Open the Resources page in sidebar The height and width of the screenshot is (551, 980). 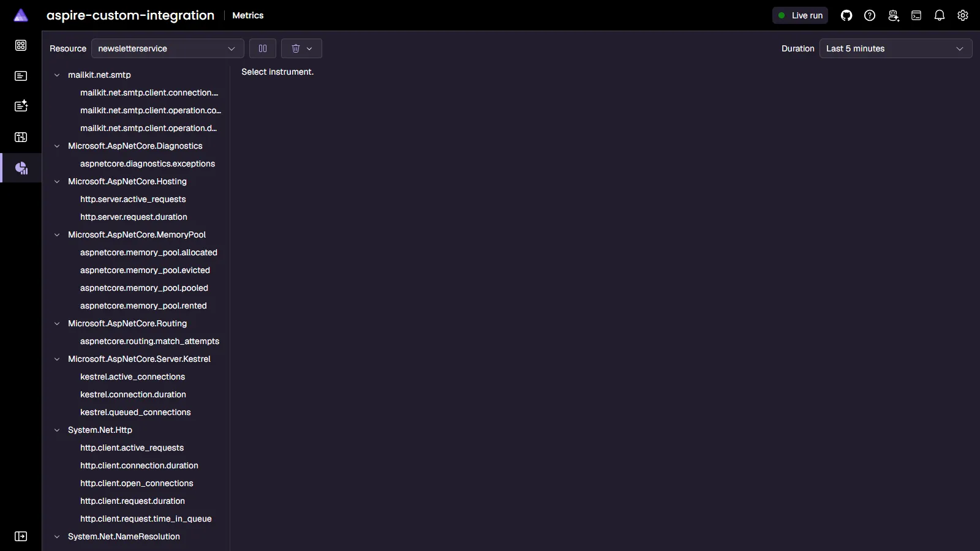click(21, 45)
